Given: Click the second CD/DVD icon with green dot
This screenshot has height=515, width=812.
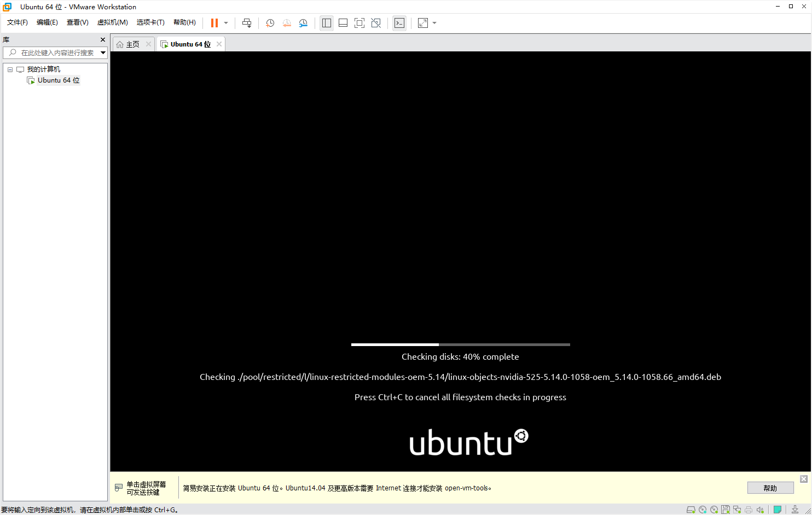Looking at the screenshot, I should tap(714, 510).
